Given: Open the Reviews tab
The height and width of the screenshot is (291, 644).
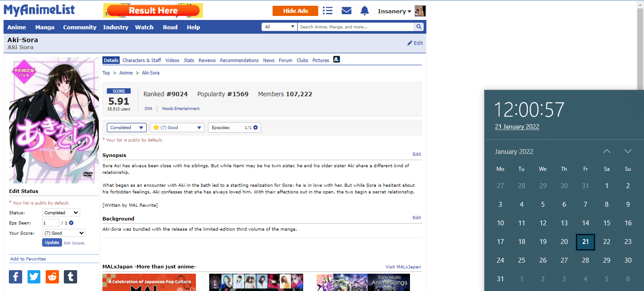Looking at the screenshot, I should point(207,60).
